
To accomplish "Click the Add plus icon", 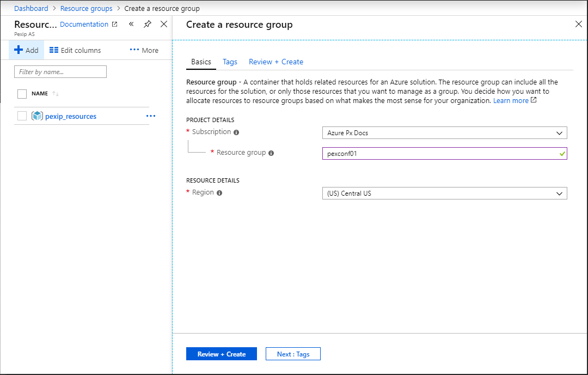I will click(19, 50).
